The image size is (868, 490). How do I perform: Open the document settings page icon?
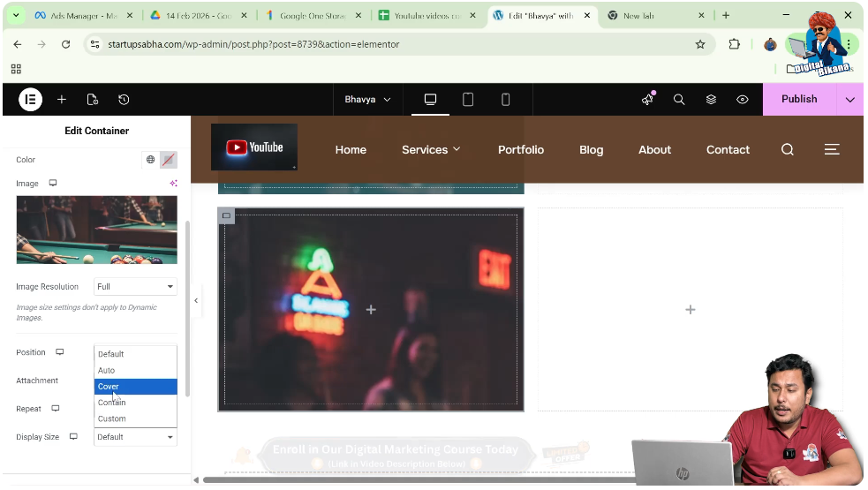[93, 100]
